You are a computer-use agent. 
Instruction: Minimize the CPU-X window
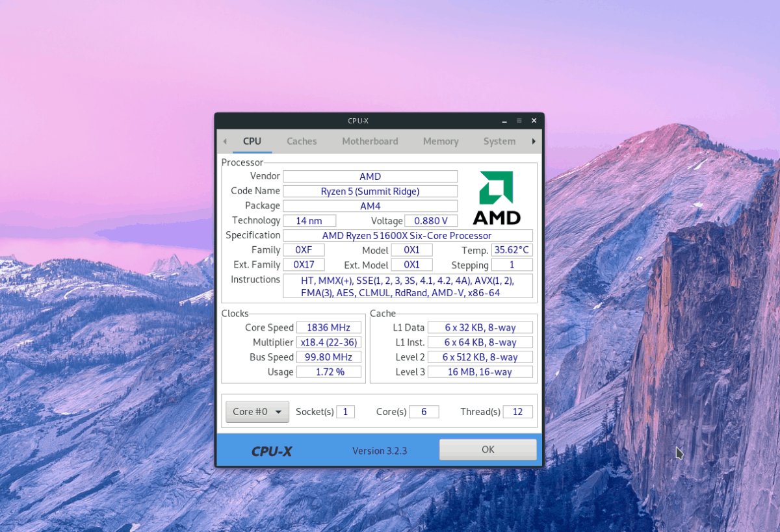pyautogui.click(x=504, y=121)
